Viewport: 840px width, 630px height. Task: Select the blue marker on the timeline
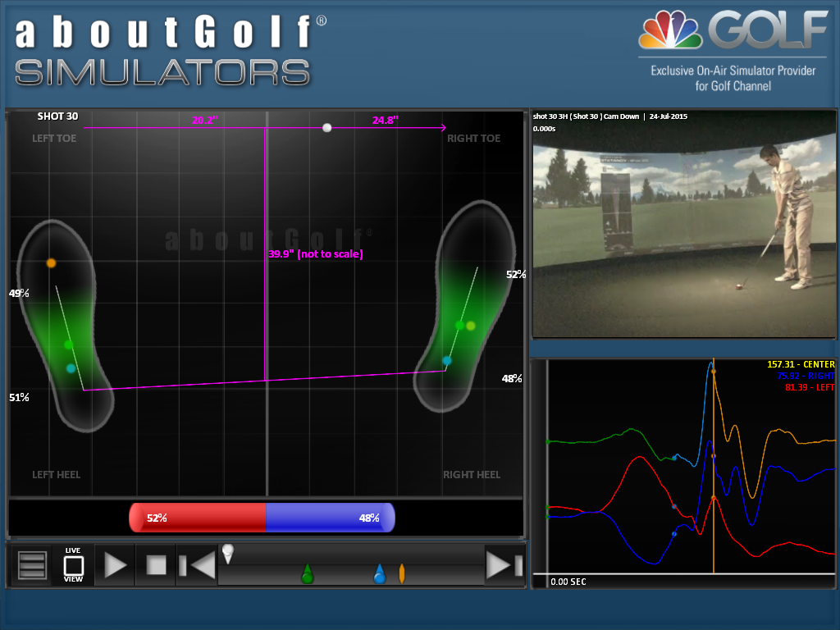pyautogui.click(x=380, y=573)
